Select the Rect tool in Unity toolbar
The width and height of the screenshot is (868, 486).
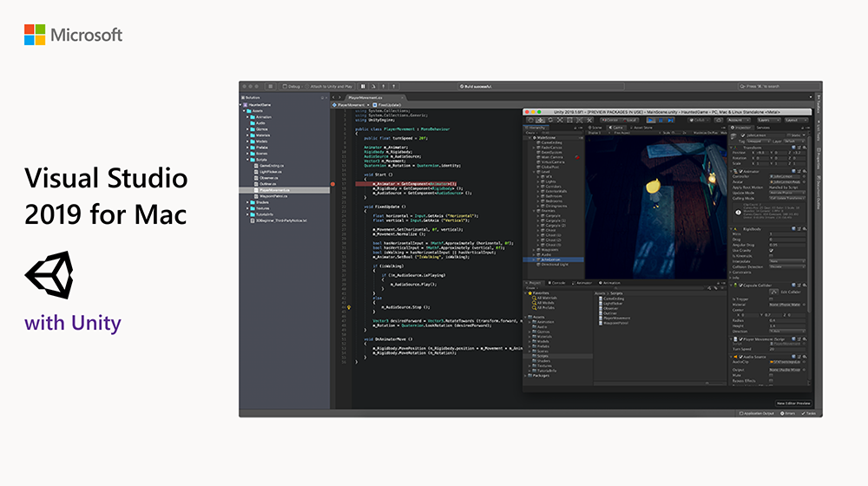click(569, 120)
